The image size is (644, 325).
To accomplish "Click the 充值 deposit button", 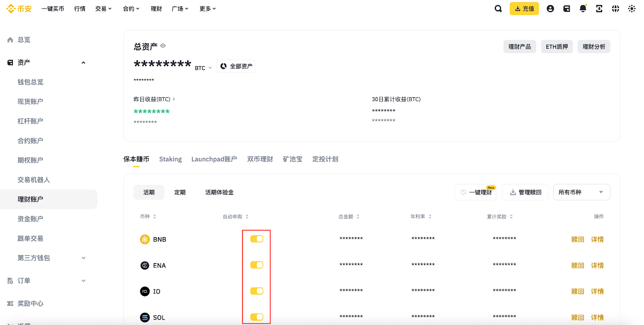I will (x=524, y=8).
